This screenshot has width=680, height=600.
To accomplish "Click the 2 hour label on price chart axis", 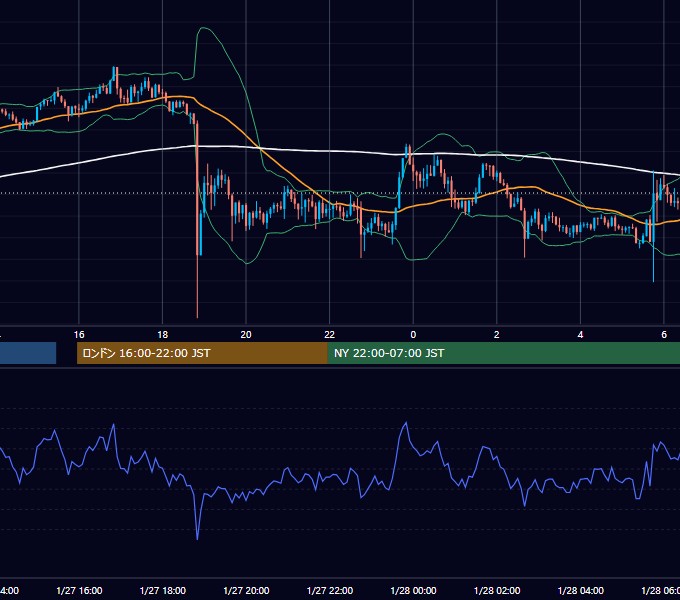I will [x=497, y=335].
